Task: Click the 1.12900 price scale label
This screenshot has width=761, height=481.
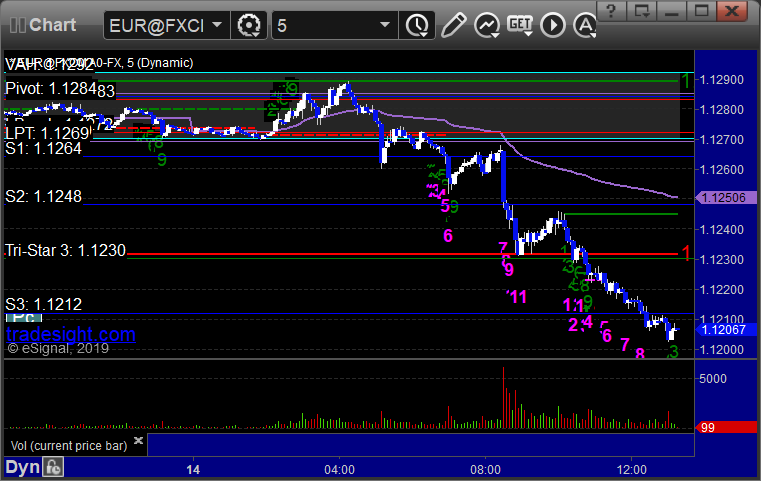Action: (x=721, y=80)
